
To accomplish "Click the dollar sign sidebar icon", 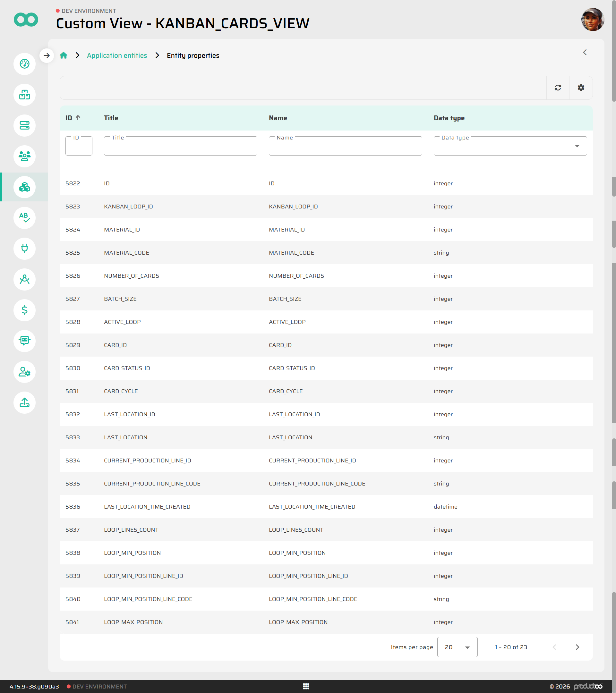I will 24,310.
